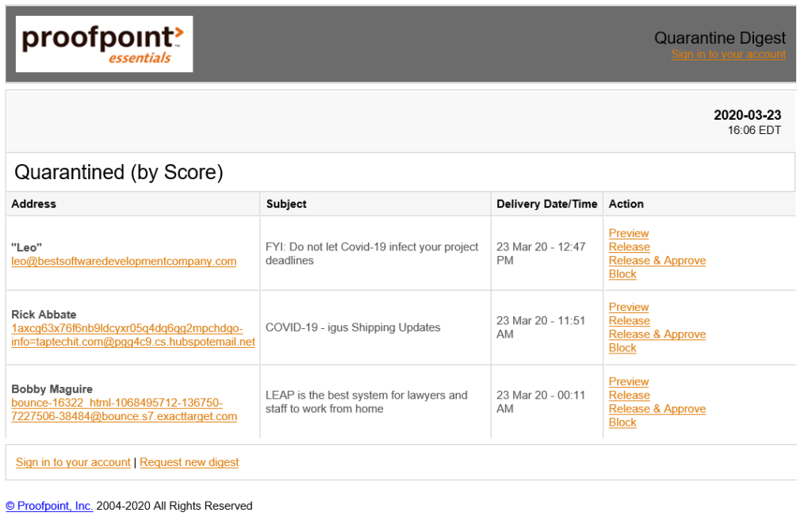Open Leo's email address link

[124, 262]
